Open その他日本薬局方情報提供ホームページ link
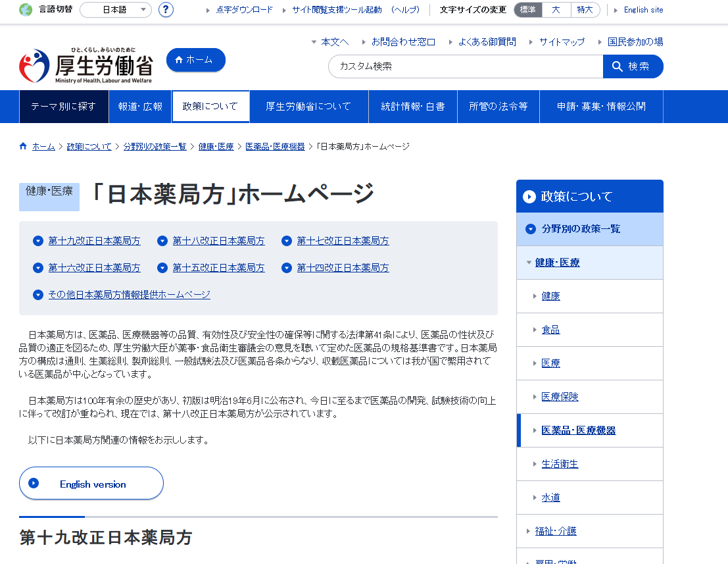The width and height of the screenshot is (728, 564). pos(129,295)
